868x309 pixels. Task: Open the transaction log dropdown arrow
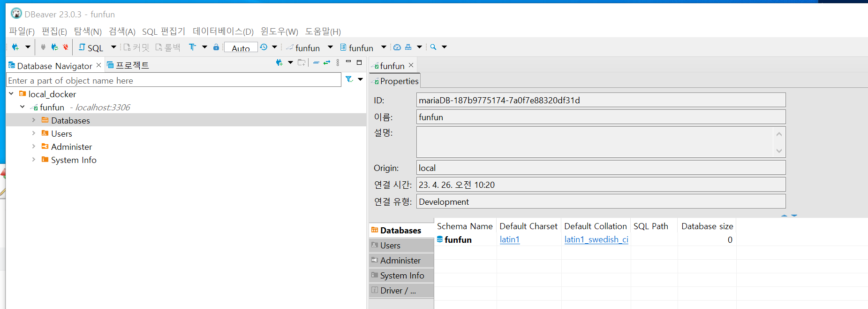click(275, 47)
